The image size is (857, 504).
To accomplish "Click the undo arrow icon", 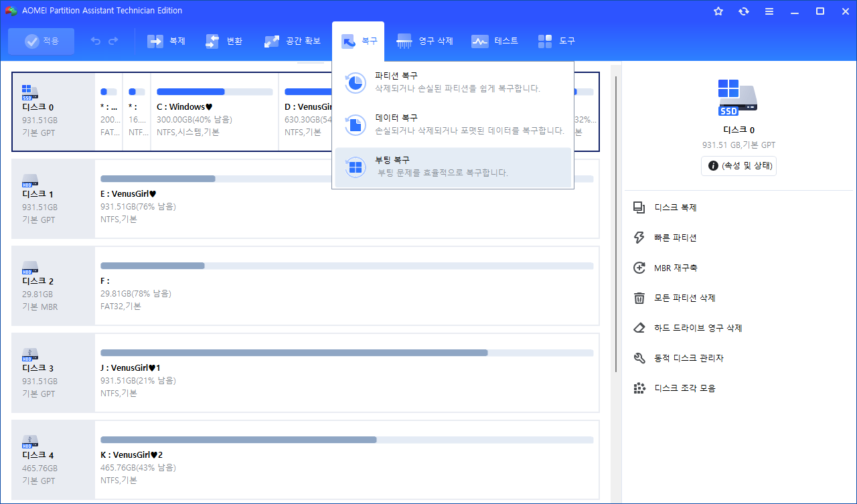I will 95,41.
